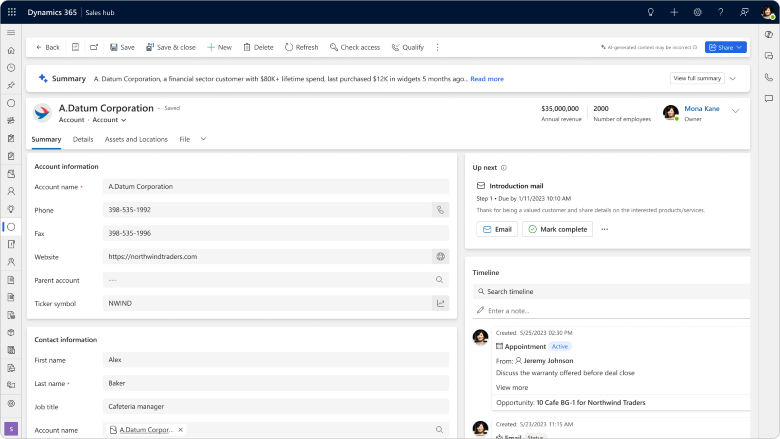
Task: Click the Fax number field
Action: pyautogui.click(x=276, y=233)
